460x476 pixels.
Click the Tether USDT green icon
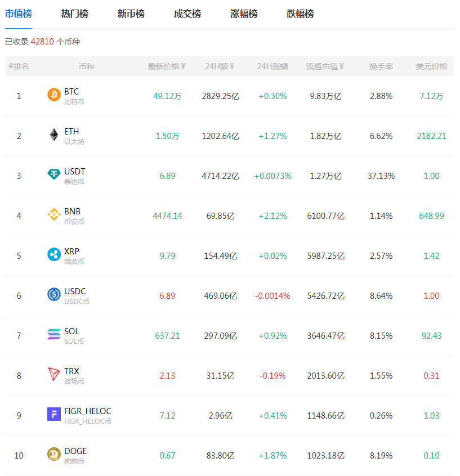54,175
